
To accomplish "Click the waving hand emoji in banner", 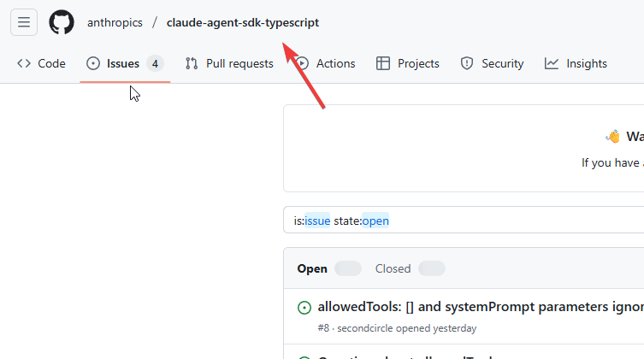I will (612, 137).
